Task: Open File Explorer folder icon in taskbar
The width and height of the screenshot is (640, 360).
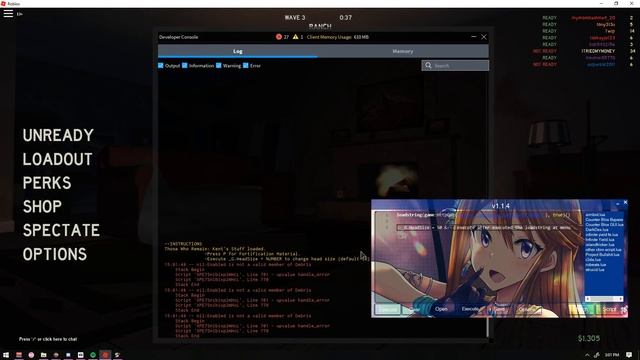Action: point(44,355)
